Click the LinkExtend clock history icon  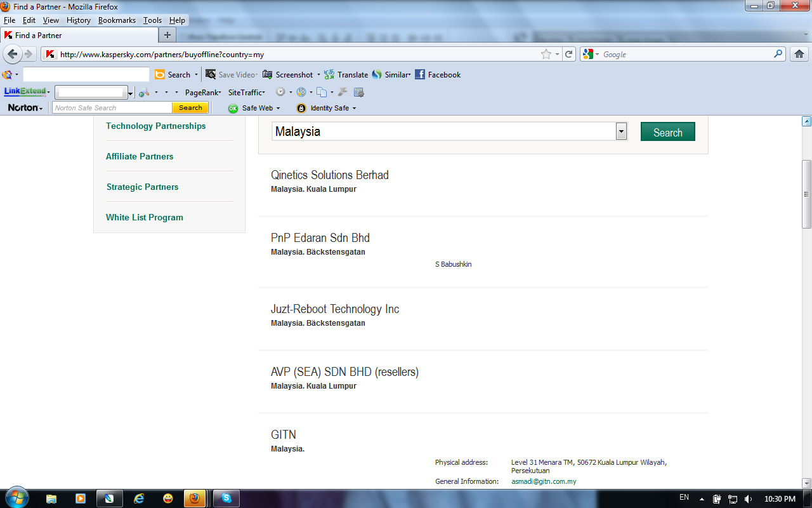click(x=280, y=92)
